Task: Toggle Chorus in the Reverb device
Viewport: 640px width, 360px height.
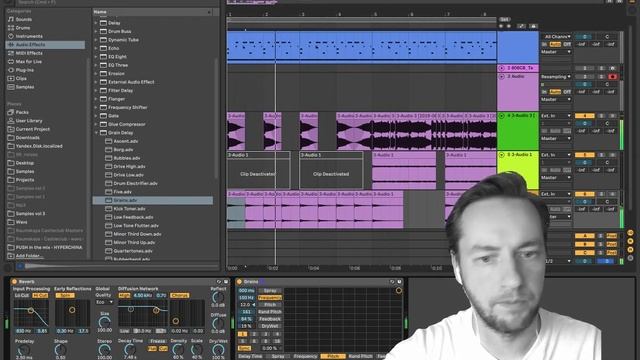Action: pos(180,295)
